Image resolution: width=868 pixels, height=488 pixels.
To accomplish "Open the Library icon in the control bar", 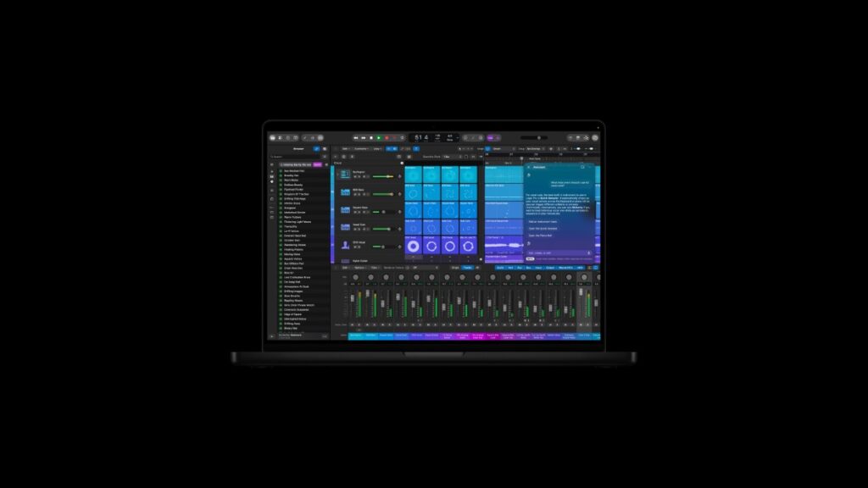I will 273,138.
